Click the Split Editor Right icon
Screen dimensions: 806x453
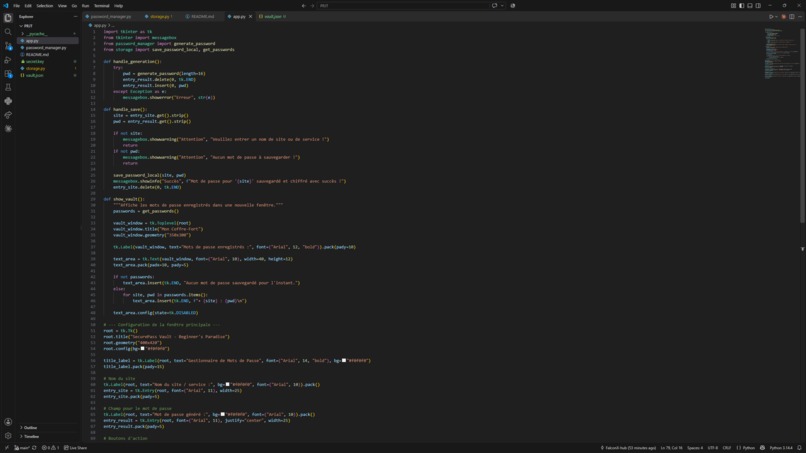coord(792,16)
